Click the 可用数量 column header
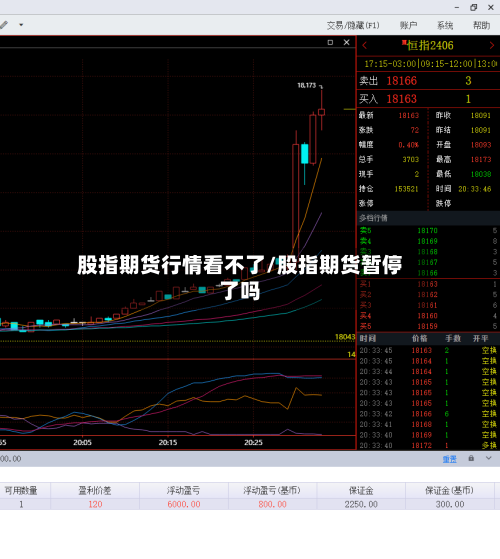This screenshot has width=500, height=559. 21,491
